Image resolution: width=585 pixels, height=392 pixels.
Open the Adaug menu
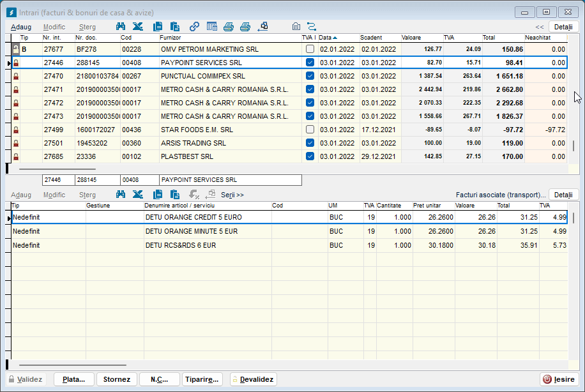click(21, 27)
